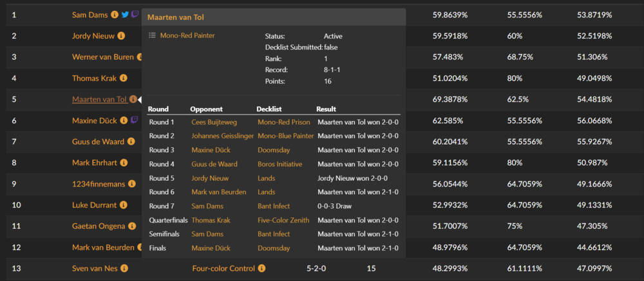Open Mono-Blue Painter decklist from Round 2

[286, 136]
